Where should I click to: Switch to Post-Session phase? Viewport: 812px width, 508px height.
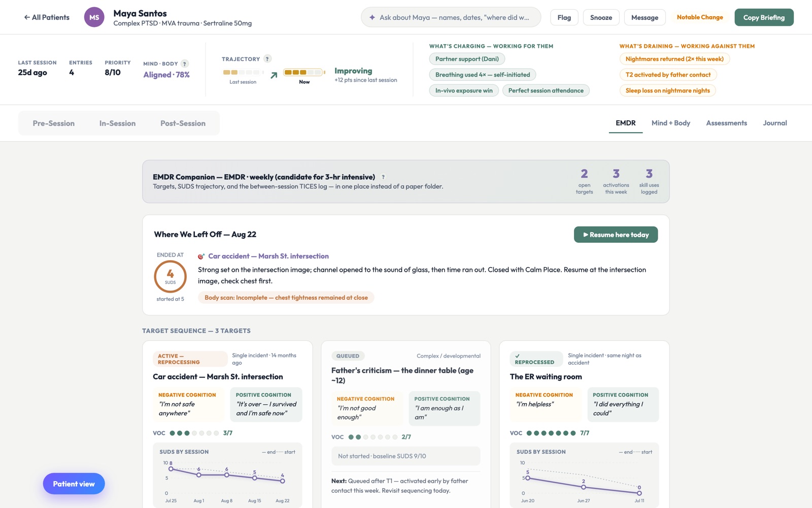(x=183, y=123)
